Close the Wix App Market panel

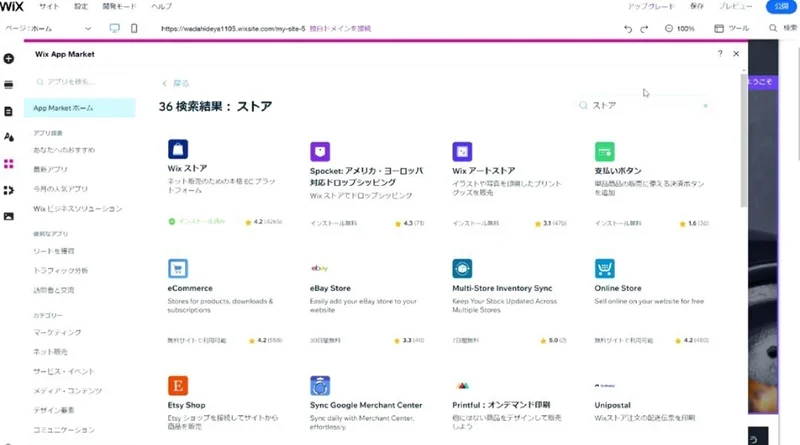click(x=736, y=54)
